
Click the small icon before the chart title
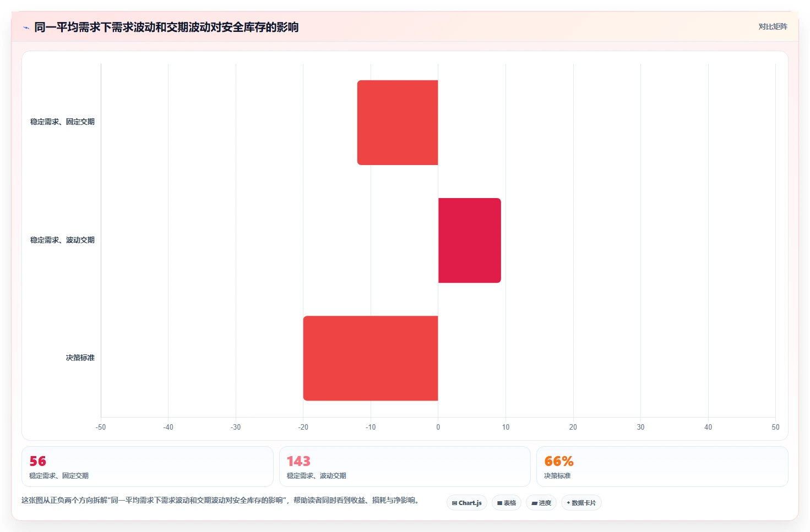click(26, 28)
